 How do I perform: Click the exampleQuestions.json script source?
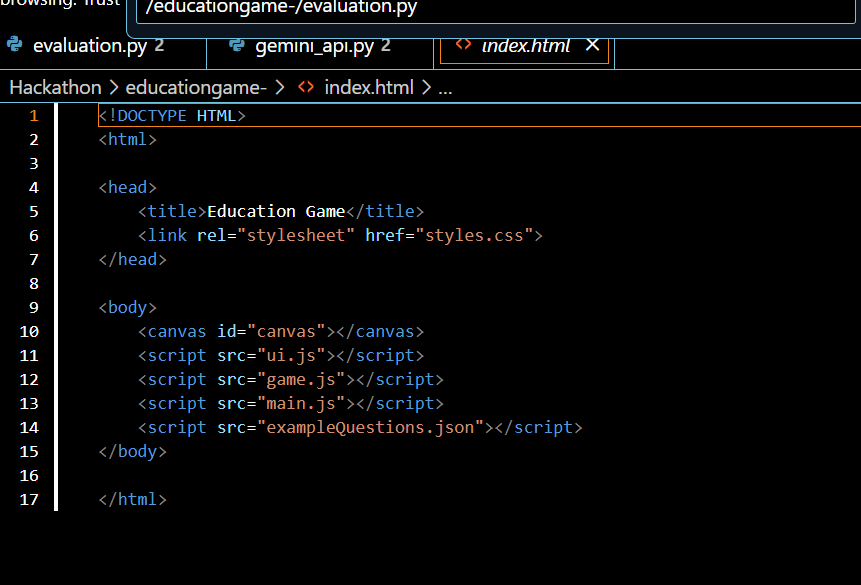click(x=371, y=427)
